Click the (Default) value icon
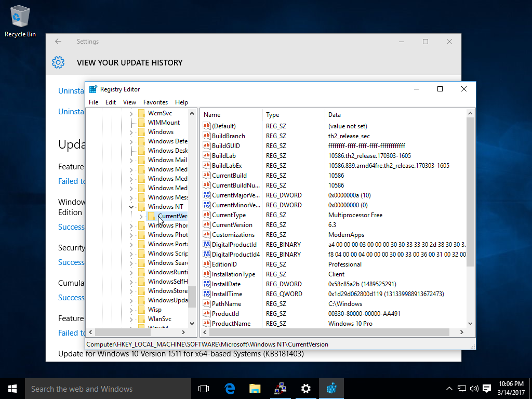This screenshot has height=399, width=532. click(207, 126)
